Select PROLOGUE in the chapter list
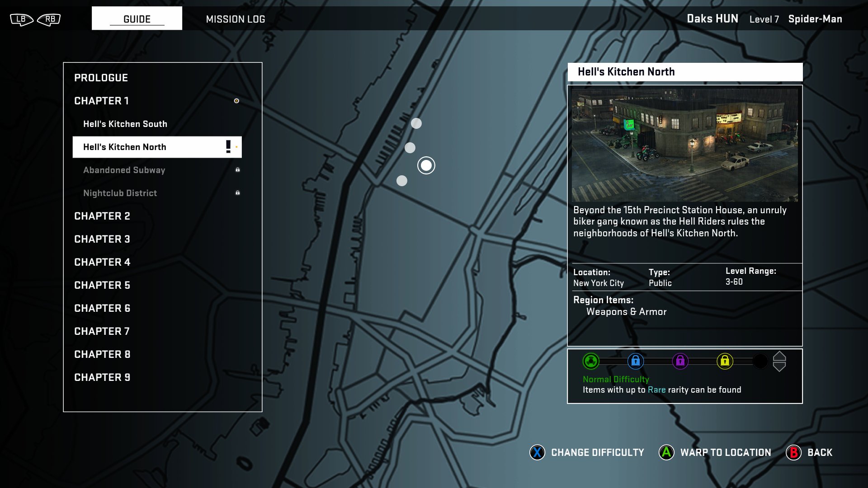 [101, 78]
